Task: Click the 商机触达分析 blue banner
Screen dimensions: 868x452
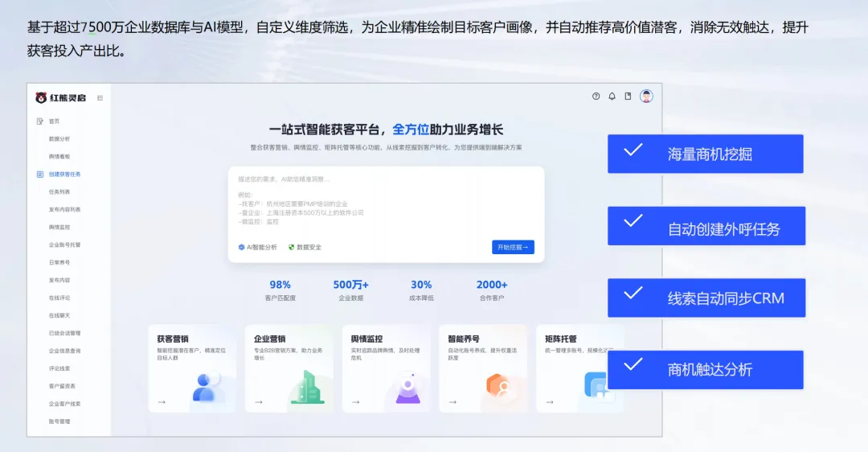Action: pos(706,369)
